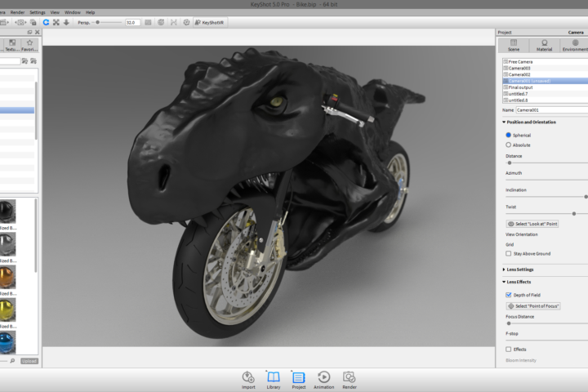The image size is (588, 392).
Task: Click the blue refresh arrow in toolbar
Action: [x=46, y=23]
